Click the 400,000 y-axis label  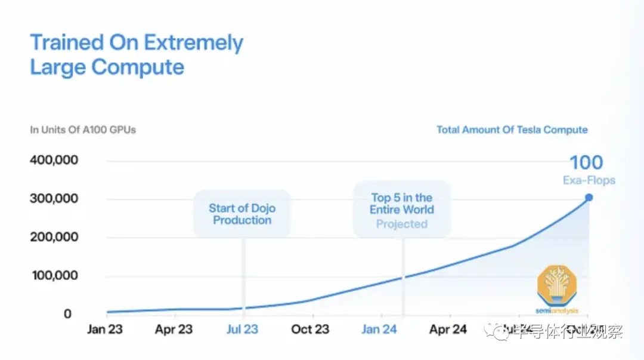click(x=54, y=161)
